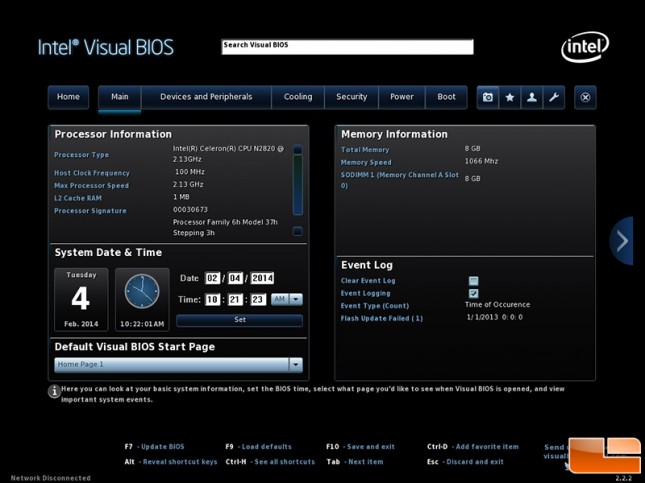Click the Processor Signature label

pos(90,211)
